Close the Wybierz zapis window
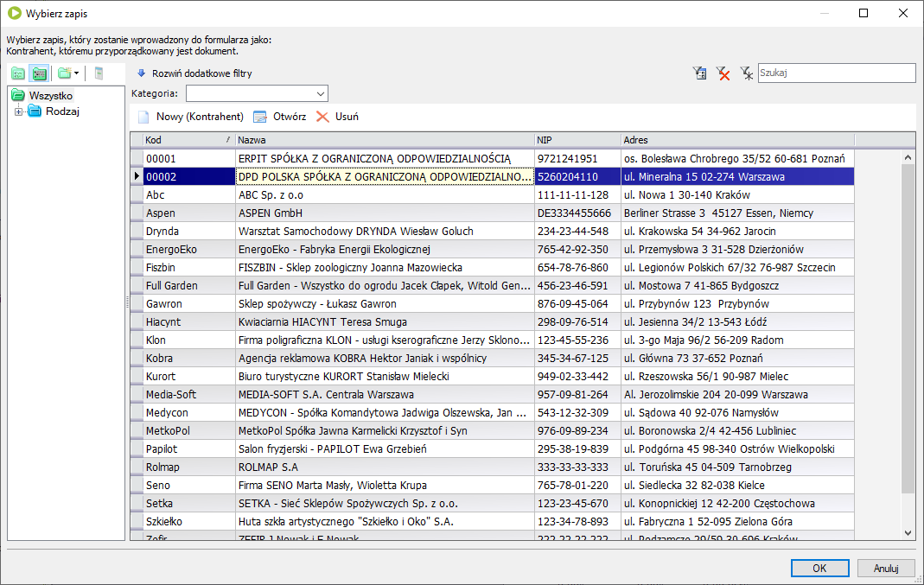924x585 pixels. pos(903,13)
